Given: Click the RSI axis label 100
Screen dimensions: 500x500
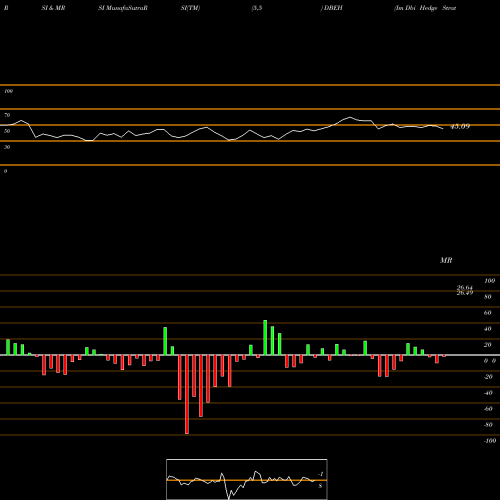Looking at the screenshot, I should 8,91.
